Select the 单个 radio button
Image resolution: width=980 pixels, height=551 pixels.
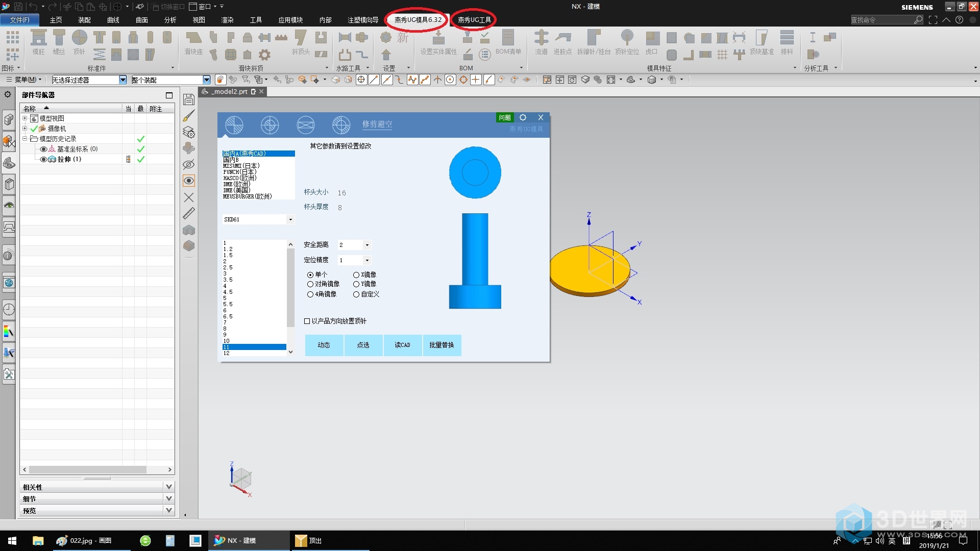click(310, 275)
